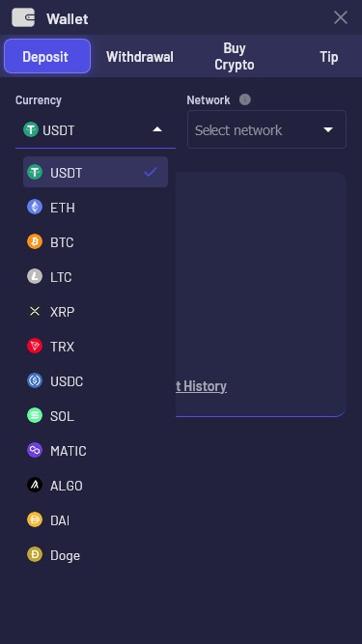Open the Buy Crypto tab
This screenshot has height=644, width=362.
click(x=235, y=56)
